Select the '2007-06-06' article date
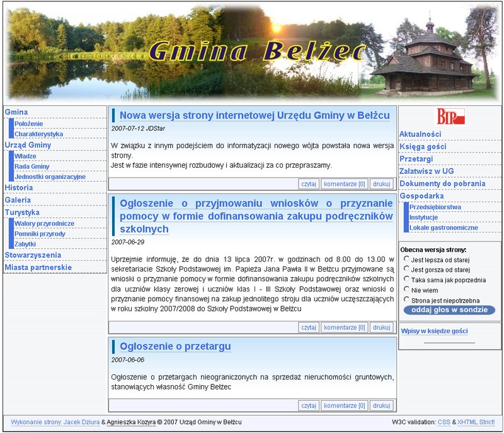This screenshot has height=433, width=504. (128, 360)
